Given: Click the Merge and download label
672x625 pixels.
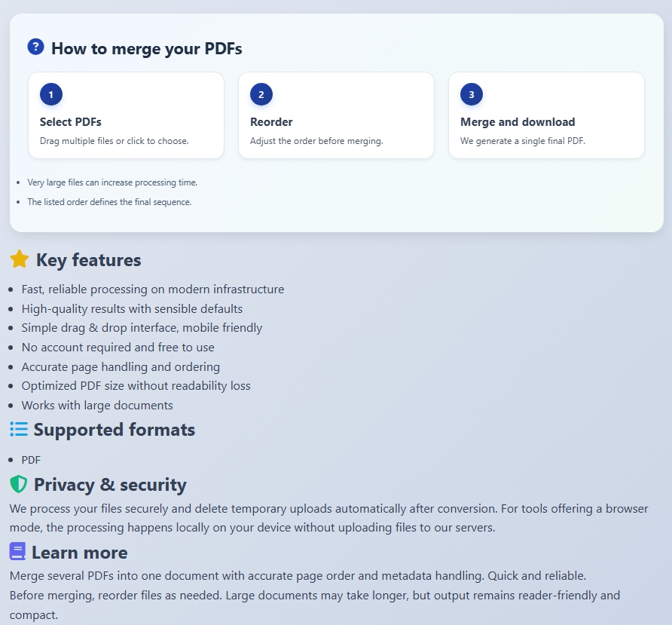Looking at the screenshot, I should (517, 121).
